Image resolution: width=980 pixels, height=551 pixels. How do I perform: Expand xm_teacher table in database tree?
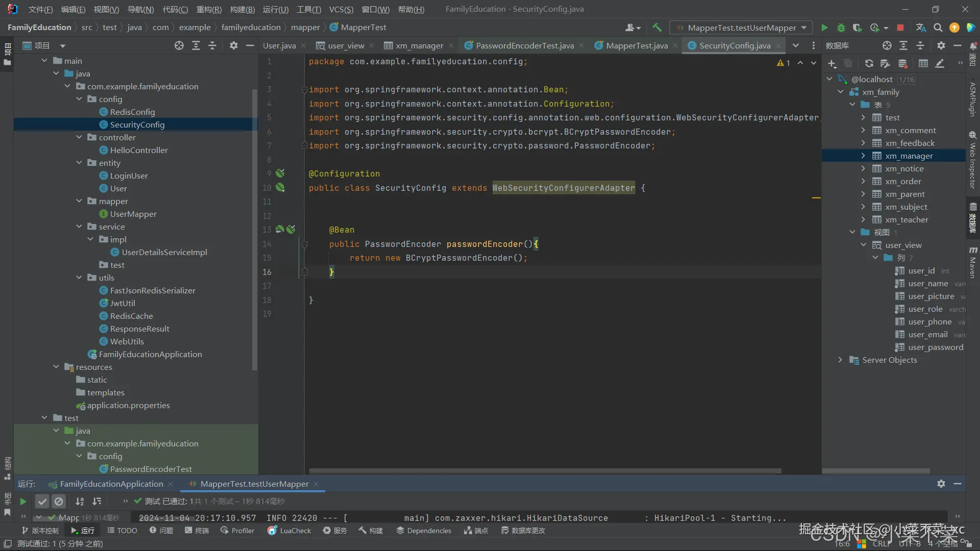coord(863,219)
